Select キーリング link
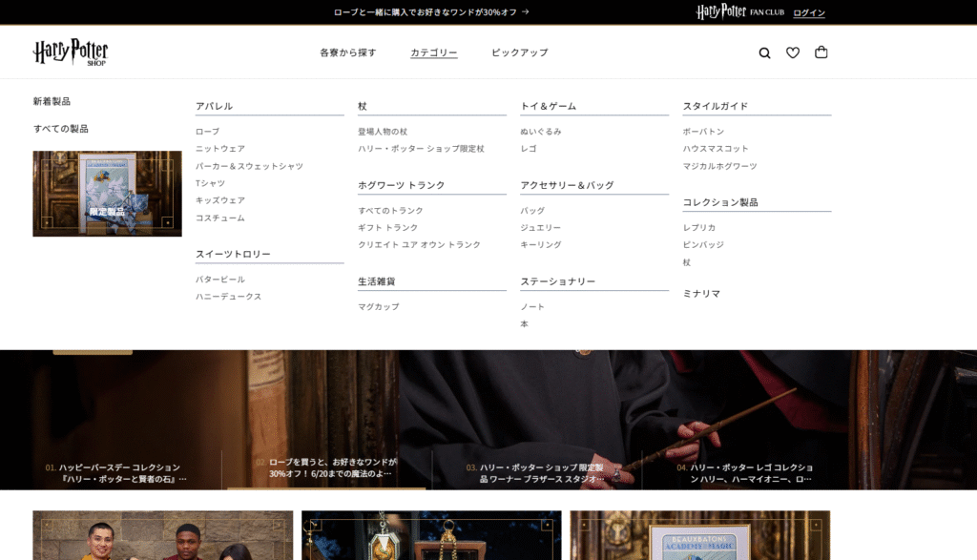 (x=541, y=245)
